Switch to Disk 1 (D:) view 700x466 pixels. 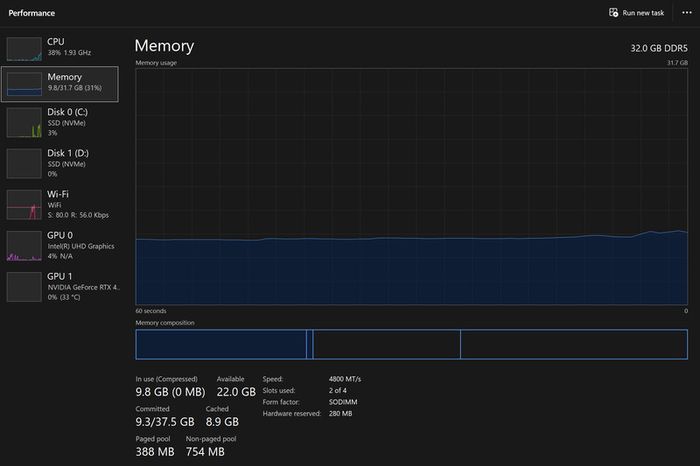tap(60, 163)
